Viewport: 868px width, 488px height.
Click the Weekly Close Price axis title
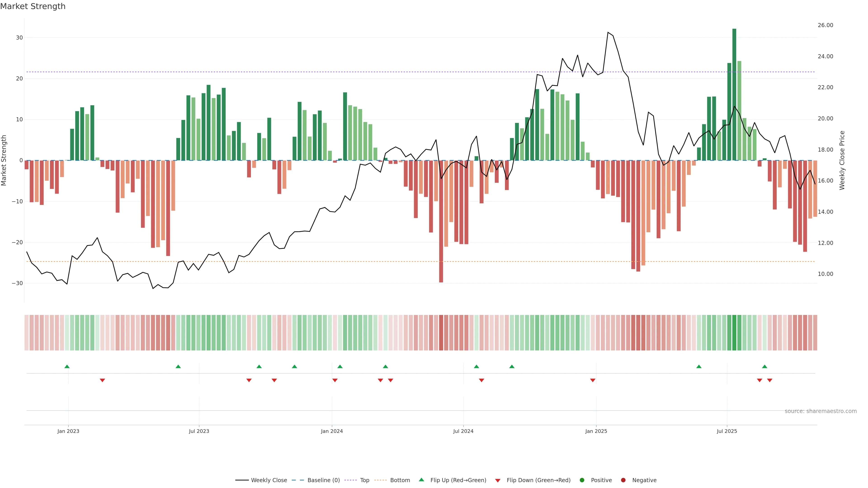pos(842,160)
